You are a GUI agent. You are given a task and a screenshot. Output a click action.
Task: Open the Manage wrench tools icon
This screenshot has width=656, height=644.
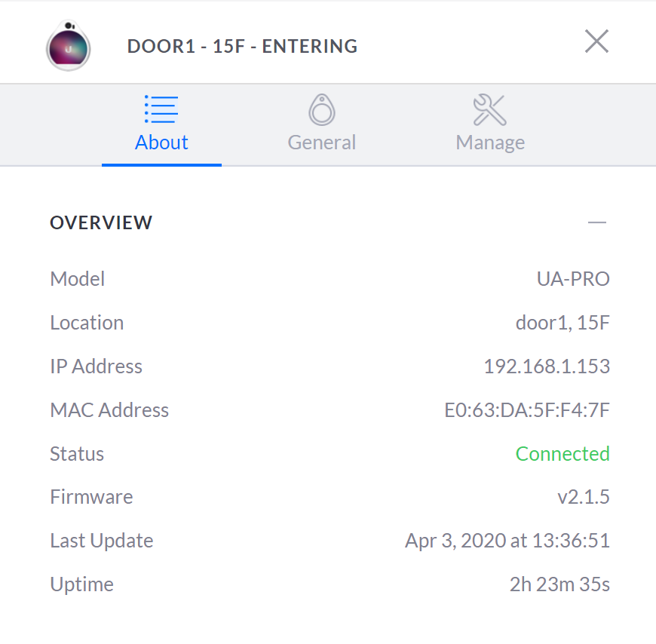click(490, 109)
